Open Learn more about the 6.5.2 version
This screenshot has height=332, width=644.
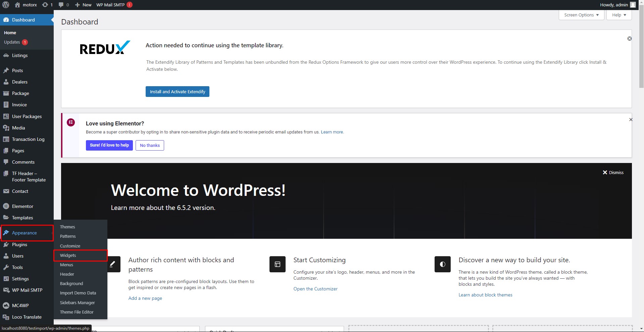pos(163,208)
